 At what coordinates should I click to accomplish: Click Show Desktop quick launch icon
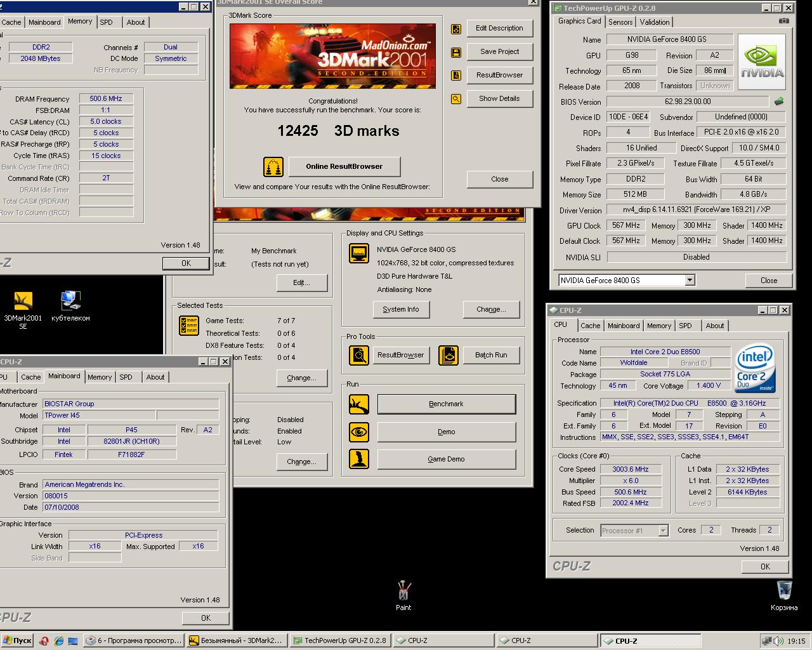[x=73, y=640]
